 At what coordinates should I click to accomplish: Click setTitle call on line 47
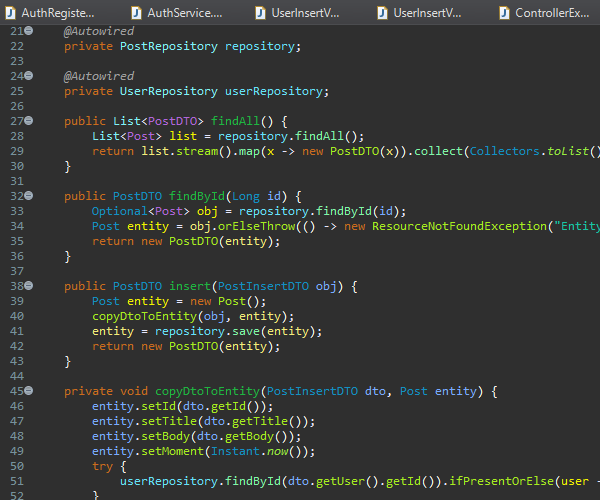pyautogui.click(x=169, y=422)
